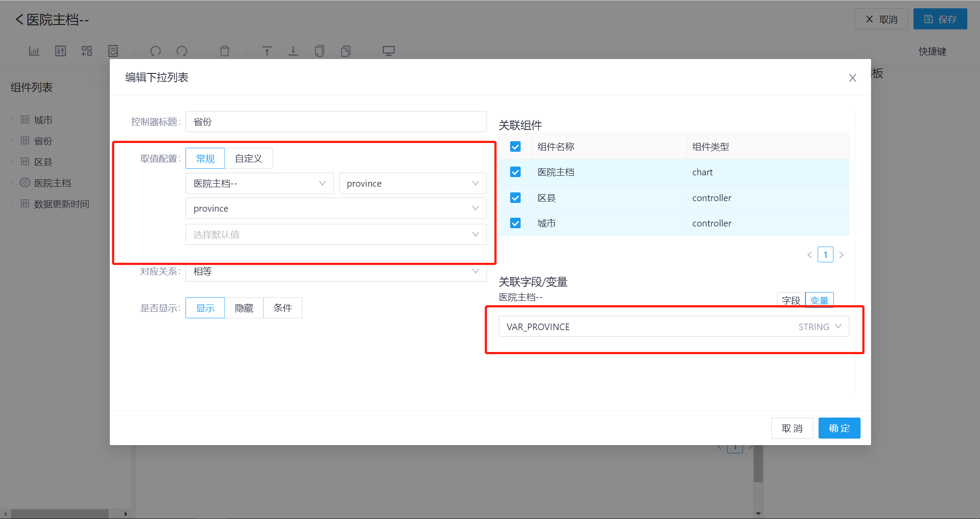The width and height of the screenshot is (980, 519).
Task: Click the controller sliders toolbar icon
Action: point(60,51)
